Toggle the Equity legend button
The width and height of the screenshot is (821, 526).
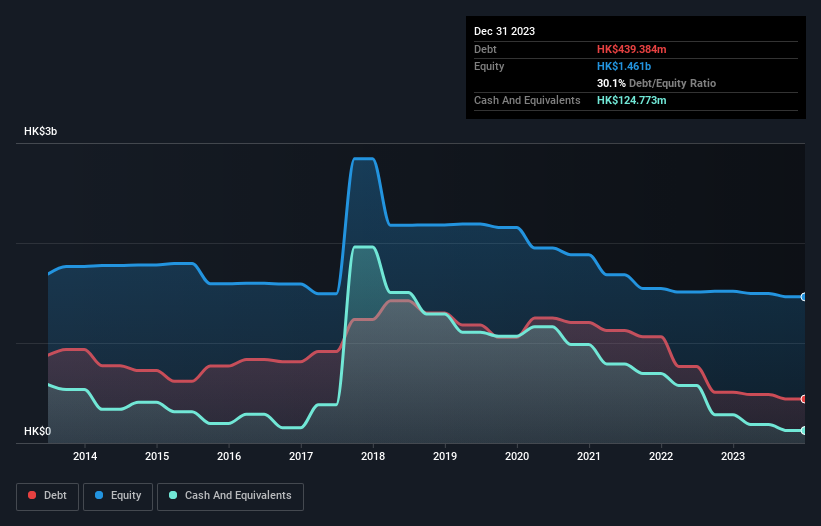point(118,496)
